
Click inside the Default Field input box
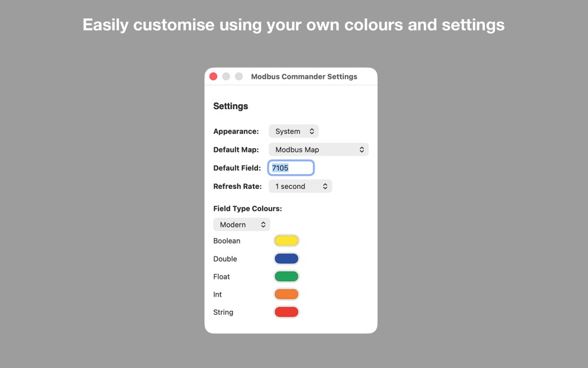[x=291, y=167]
